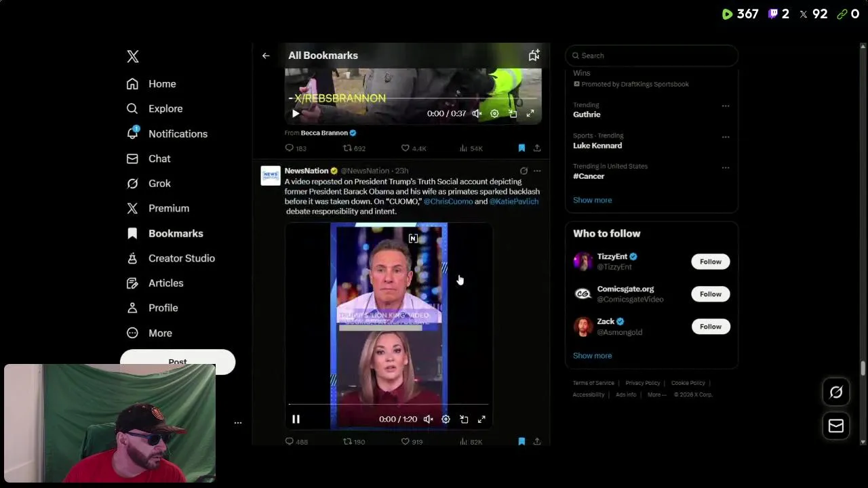Toggle picture-in-picture on NewsNation video

464,420
